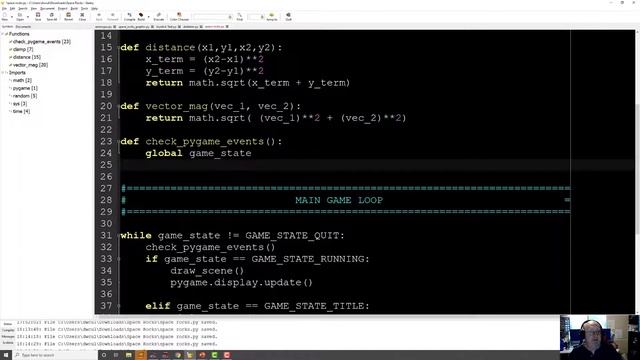Open the Help menu

pyautogui.click(x=94, y=8)
